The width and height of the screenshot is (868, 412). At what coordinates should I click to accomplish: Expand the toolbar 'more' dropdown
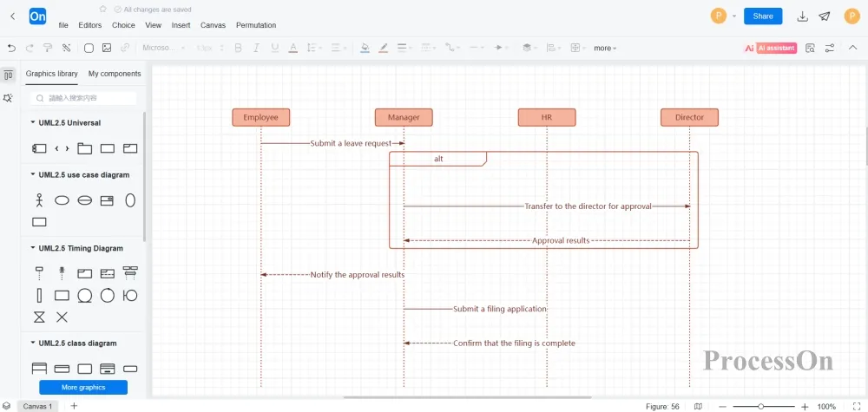[605, 48]
